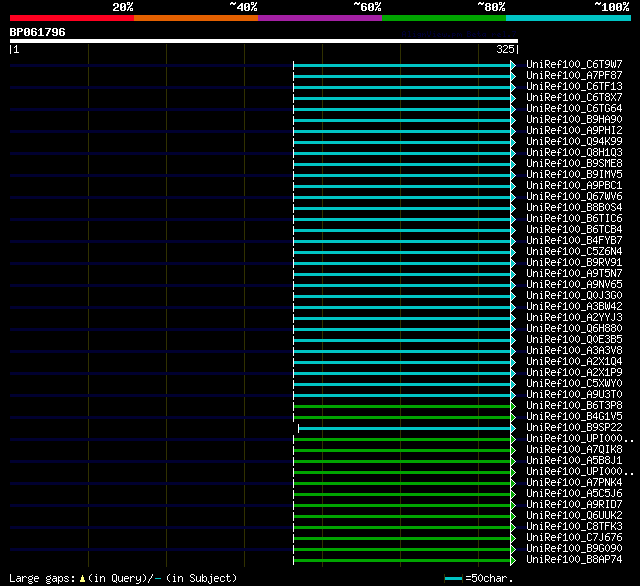Select hit label UniRef100_B8AP74
The height and width of the screenshot is (586, 640).
pos(574,560)
